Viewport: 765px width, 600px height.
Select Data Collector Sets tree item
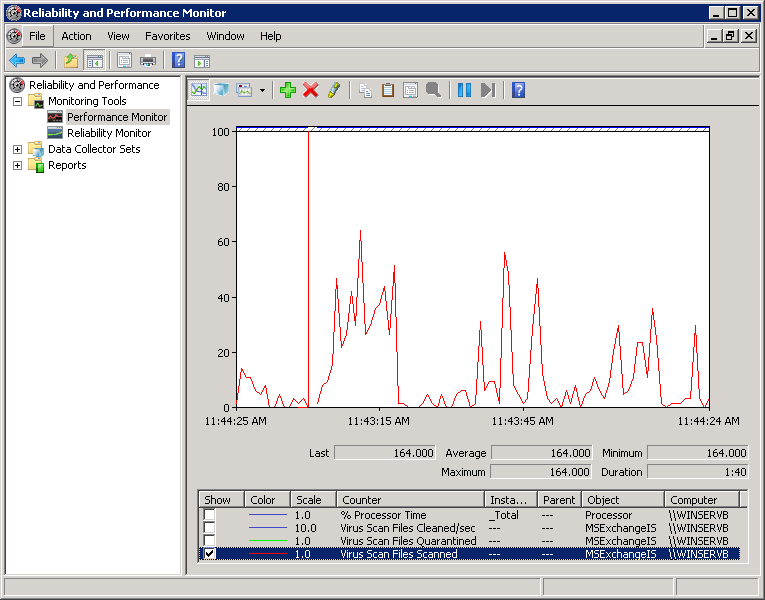click(x=94, y=149)
